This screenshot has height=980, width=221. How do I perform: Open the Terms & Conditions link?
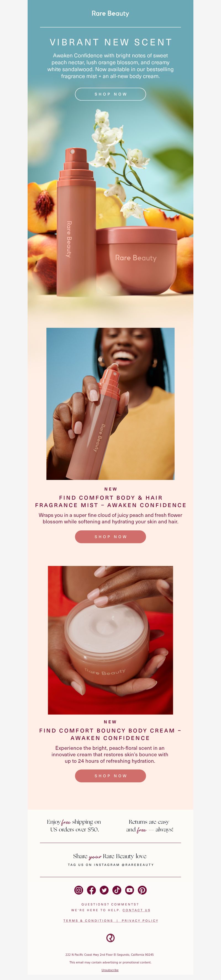click(x=88, y=921)
